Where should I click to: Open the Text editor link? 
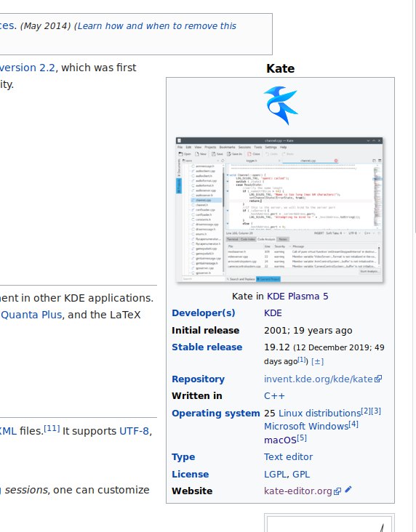click(288, 457)
